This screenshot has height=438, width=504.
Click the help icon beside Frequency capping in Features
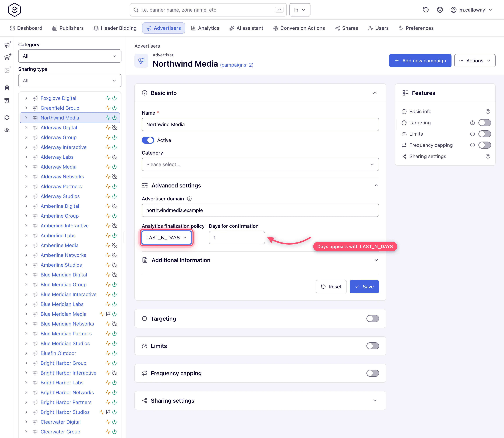[472, 145]
